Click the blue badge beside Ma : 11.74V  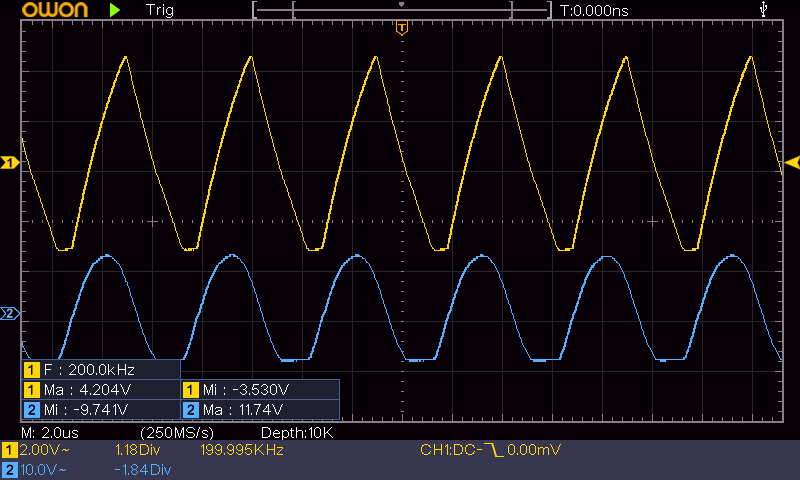[190, 410]
